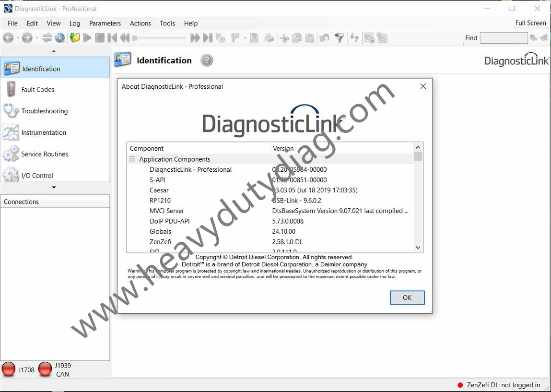Click the skip-to-end playback icon

click(x=208, y=38)
